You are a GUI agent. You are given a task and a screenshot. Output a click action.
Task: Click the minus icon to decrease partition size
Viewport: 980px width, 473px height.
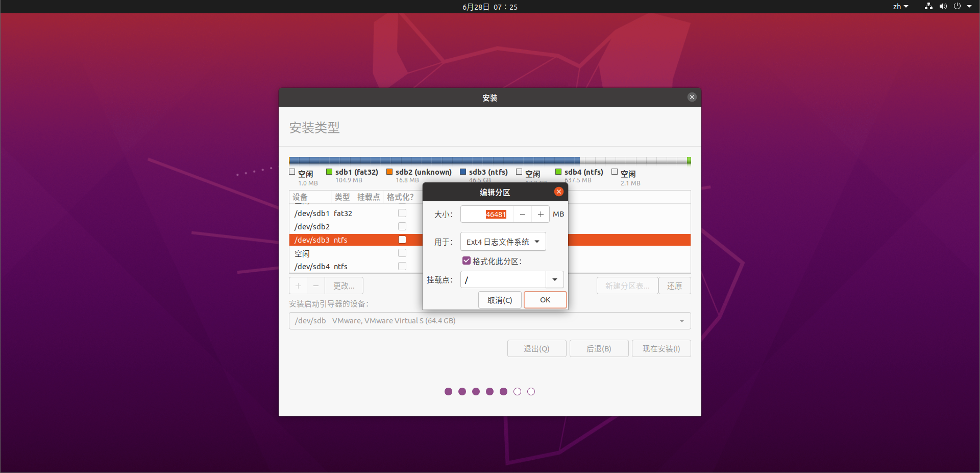click(x=522, y=215)
